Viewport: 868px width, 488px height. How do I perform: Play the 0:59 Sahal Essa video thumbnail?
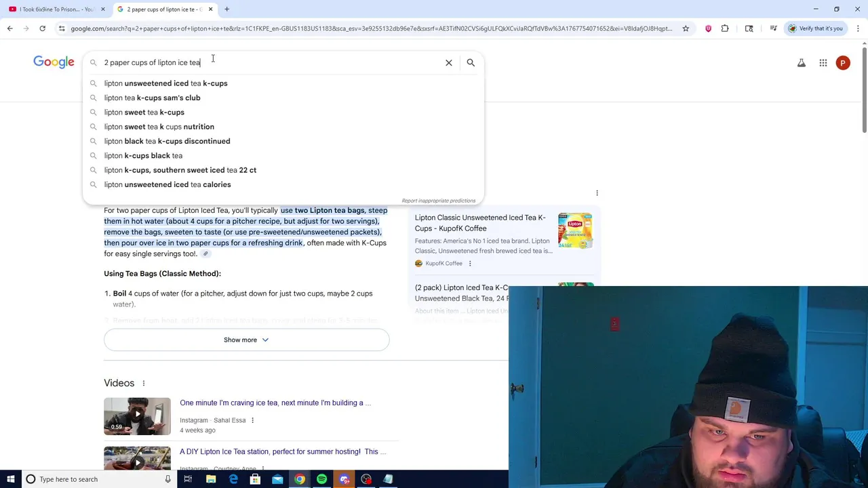pos(137,416)
